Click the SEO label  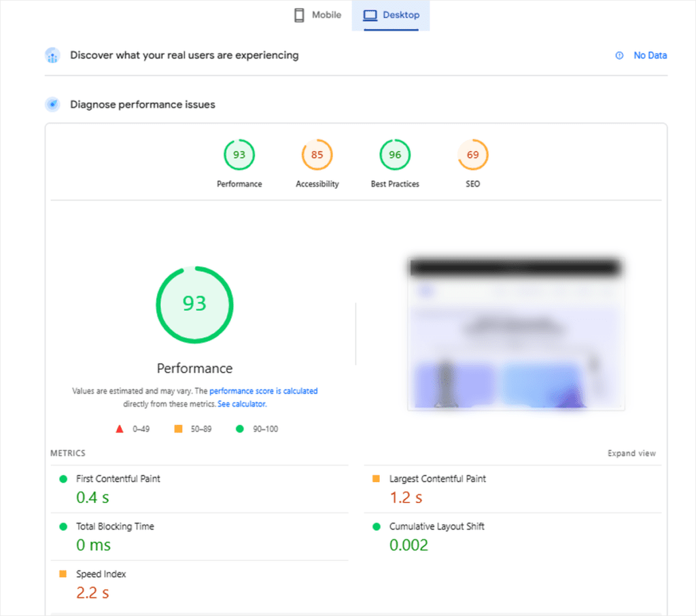pyautogui.click(x=473, y=184)
